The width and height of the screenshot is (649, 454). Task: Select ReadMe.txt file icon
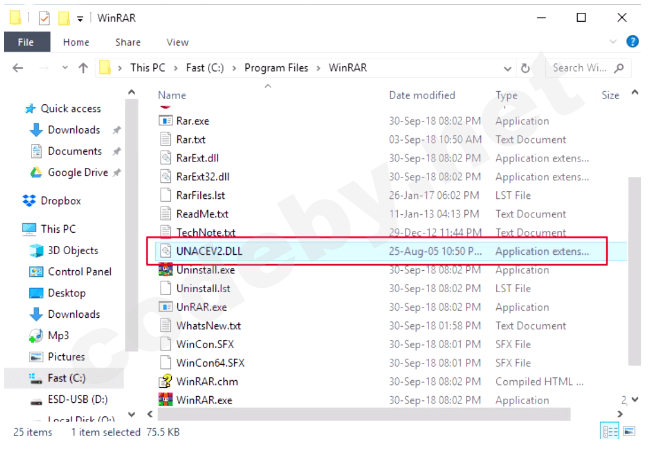pos(166,214)
